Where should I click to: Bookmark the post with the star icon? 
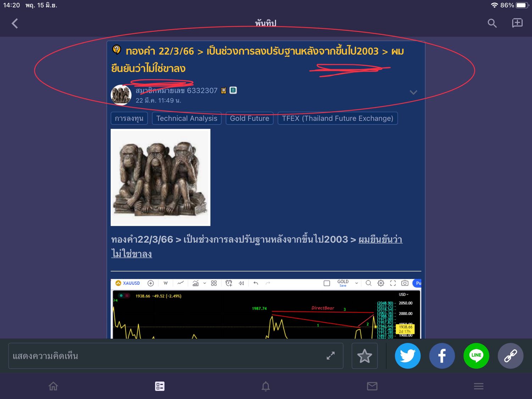click(365, 356)
